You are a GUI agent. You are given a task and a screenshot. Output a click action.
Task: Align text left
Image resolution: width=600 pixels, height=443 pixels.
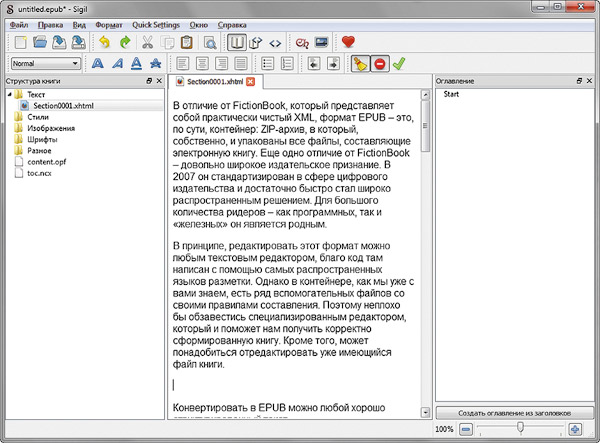tap(183, 64)
